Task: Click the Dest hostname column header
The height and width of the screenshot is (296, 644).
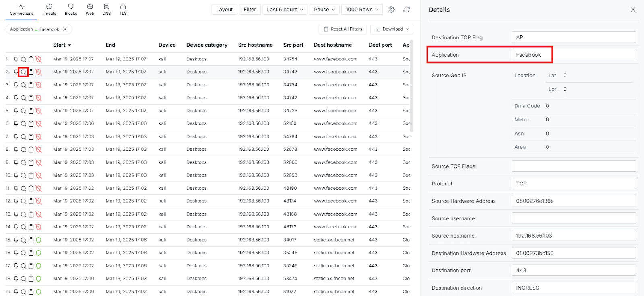Action: 333,45
